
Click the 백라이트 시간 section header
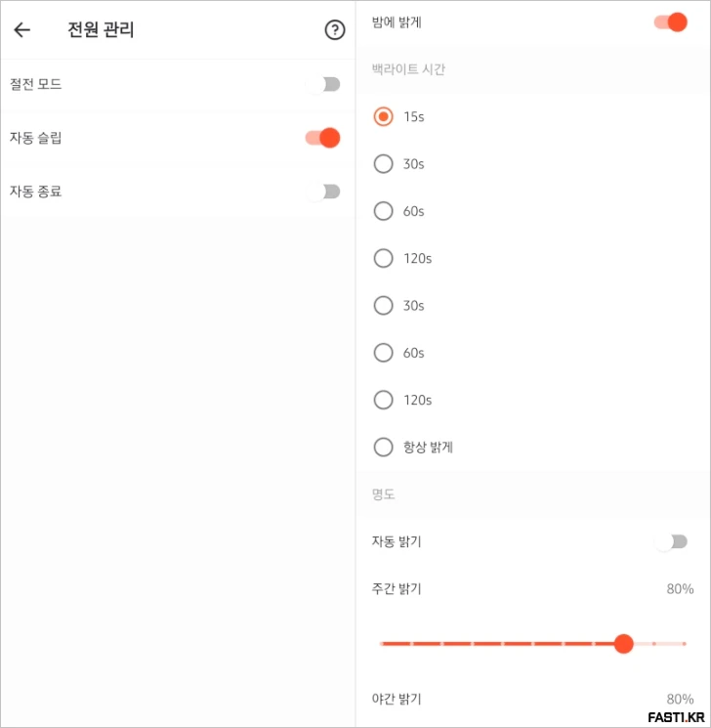[x=409, y=69]
